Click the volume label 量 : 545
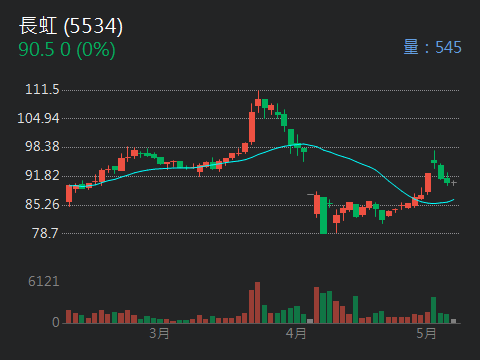This screenshot has height=360, width=480. (x=432, y=47)
